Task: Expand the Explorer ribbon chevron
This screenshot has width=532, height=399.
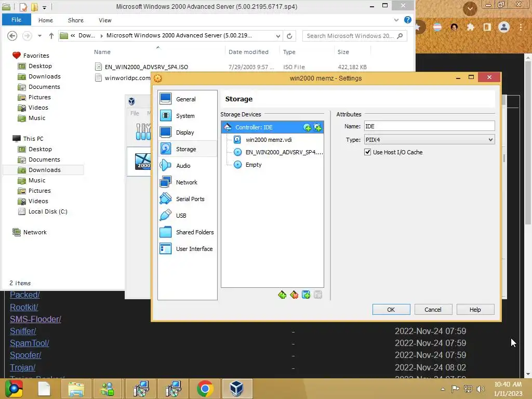Action: [396, 20]
